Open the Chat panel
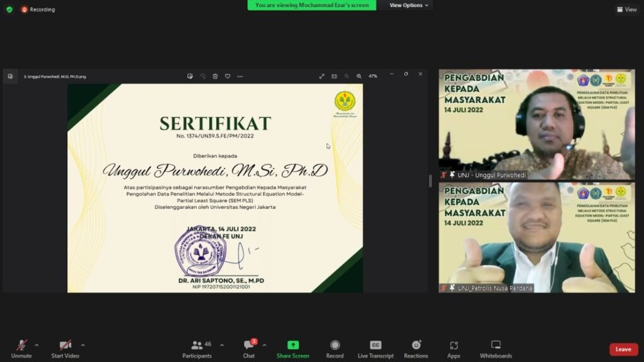The image size is (644, 362). click(x=249, y=348)
